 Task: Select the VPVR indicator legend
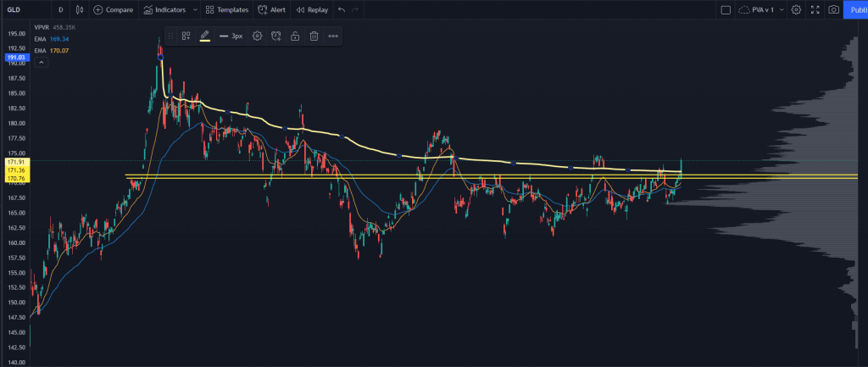pyautogui.click(x=41, y=26)
